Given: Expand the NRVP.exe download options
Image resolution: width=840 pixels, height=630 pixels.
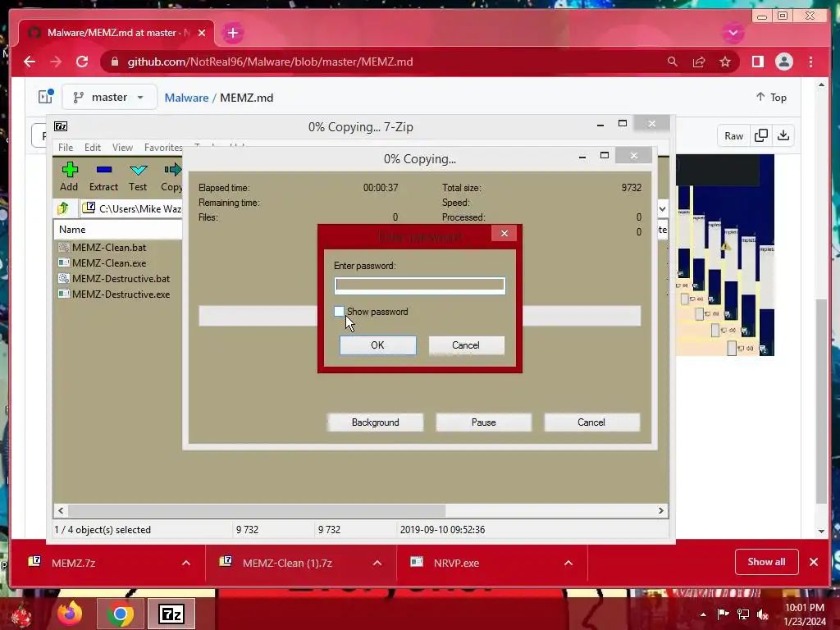Looking at the screenshot, I should click(x=568, y=563).
